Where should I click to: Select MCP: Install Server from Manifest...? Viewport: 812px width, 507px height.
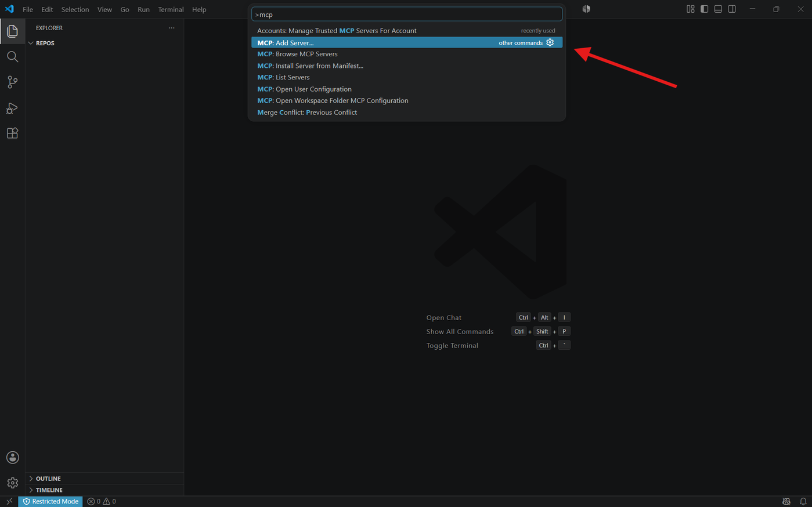point(407,66)
